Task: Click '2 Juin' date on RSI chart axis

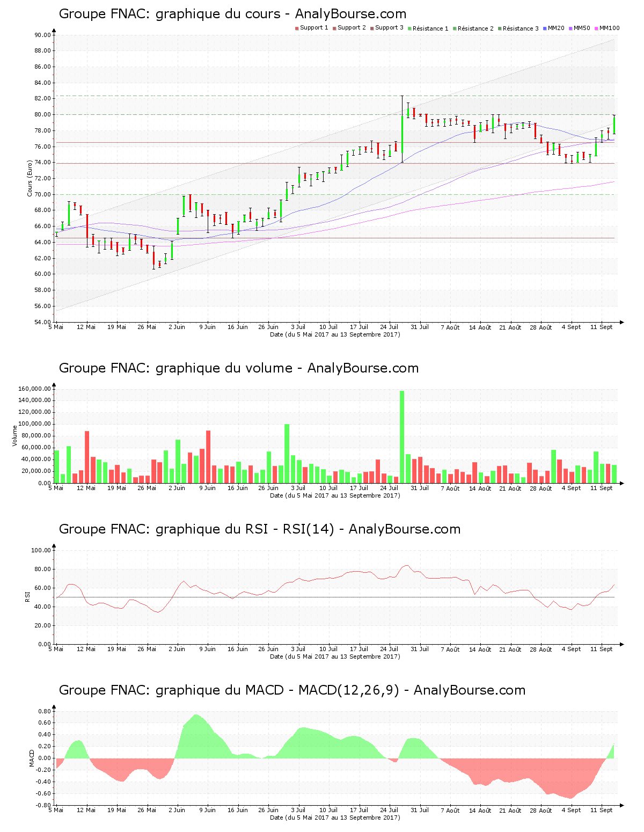Action: [x=177, y=649]
